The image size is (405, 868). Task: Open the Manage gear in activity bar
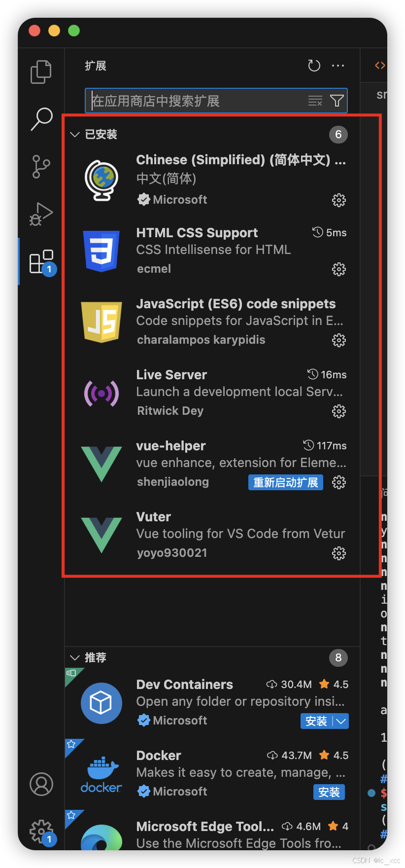click(41, 832)
